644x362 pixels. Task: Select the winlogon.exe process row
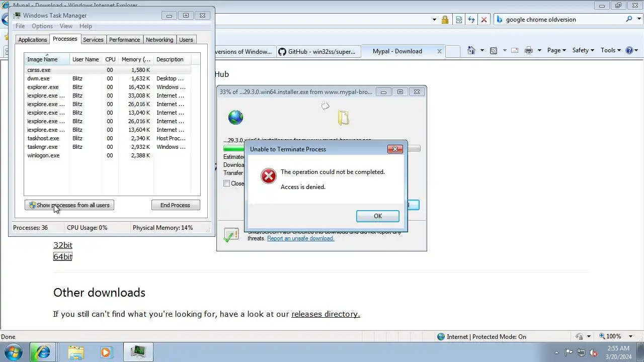click(x=108, y=155)
